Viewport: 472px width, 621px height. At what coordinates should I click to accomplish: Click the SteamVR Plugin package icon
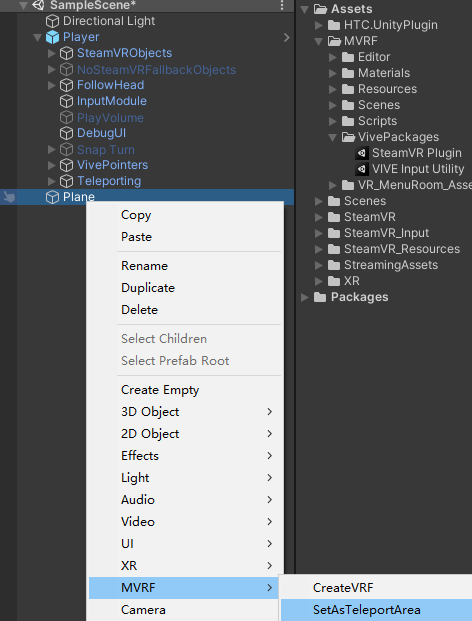pyautogui.click(x=362, y=153)
